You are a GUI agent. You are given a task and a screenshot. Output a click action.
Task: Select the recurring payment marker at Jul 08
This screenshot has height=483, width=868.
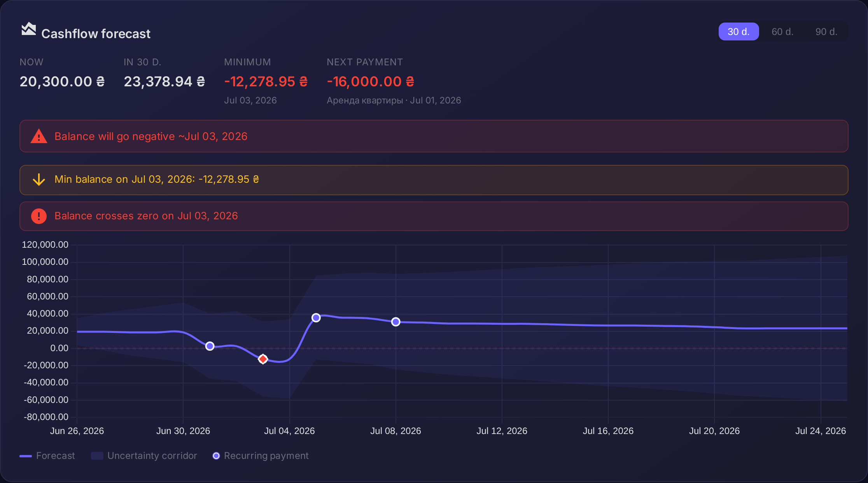coord(395,322)
